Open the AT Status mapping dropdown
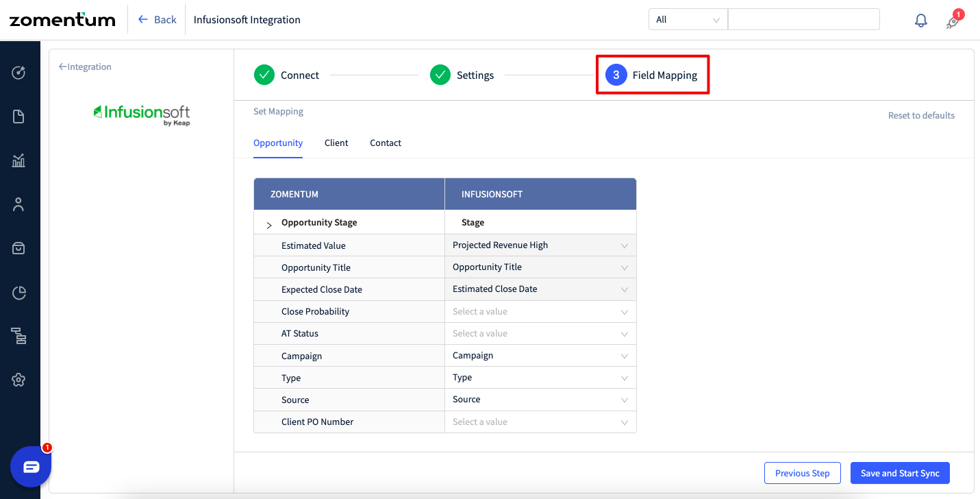 (x=540, y=333)
